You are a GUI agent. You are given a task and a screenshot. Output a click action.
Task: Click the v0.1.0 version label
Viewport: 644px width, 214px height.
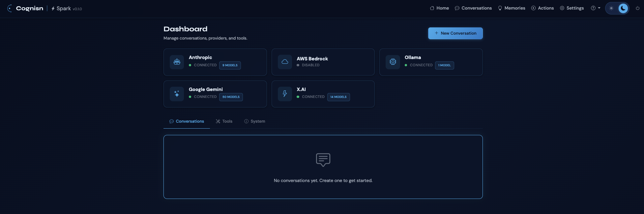click(x=77, y=9)
